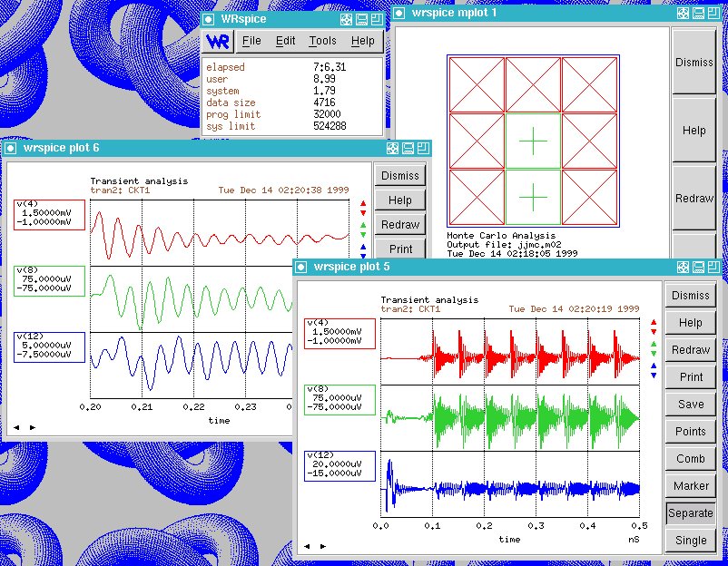Image resolution: width=728 pixels, height=566 pixels.
Task: Click the right arrow below the plot 6 graph
Action: pyautogui.click(x=33, y=427)
